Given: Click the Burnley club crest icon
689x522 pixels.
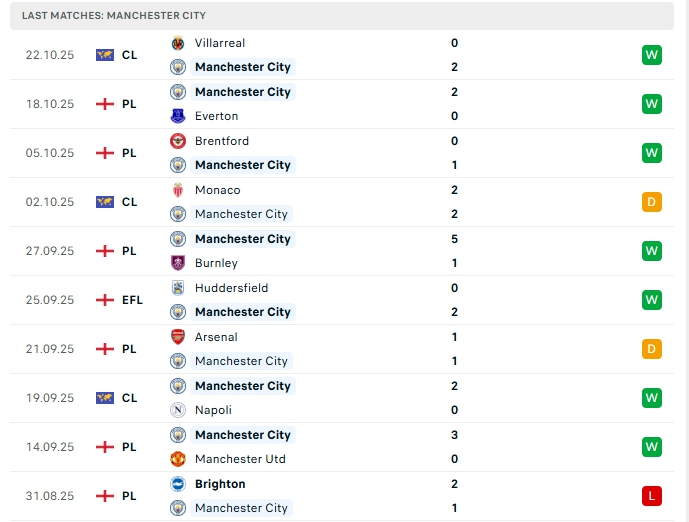Looking at the screenshot, I should click(178, 263).
